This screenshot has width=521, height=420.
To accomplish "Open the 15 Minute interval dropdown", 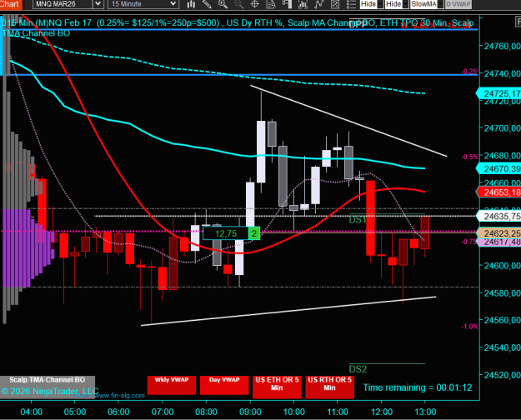I will click(143, 4).
